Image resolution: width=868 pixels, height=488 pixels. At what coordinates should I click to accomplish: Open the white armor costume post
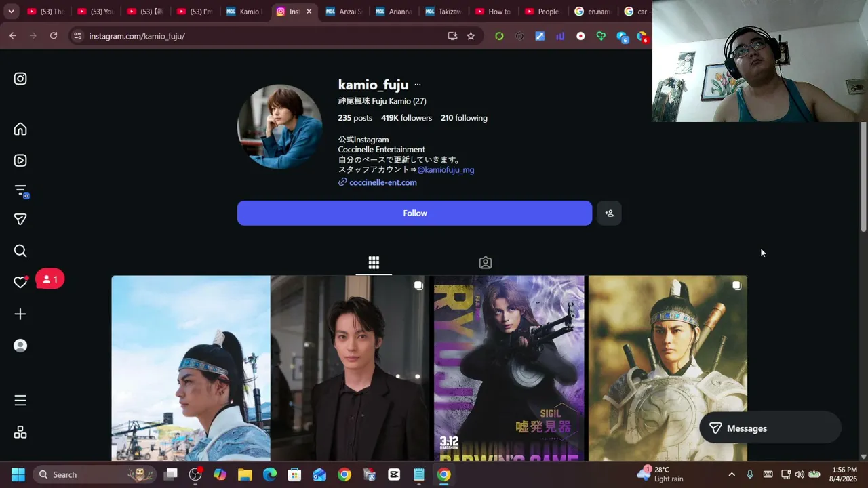pos(668,368)
